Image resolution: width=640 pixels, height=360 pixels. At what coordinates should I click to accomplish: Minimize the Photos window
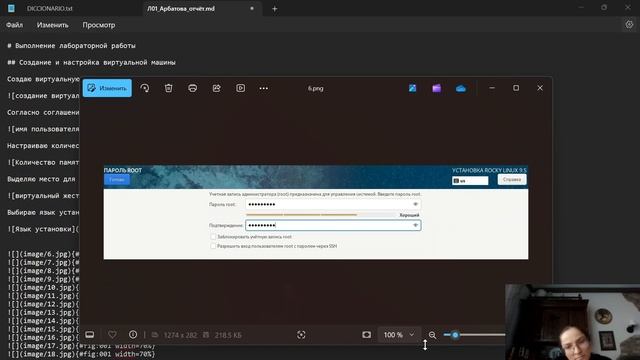[x=492, y=88]
